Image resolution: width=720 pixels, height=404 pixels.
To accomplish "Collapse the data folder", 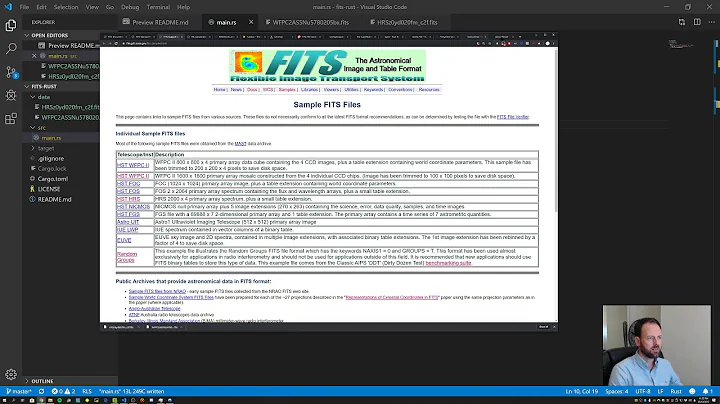I will pyautogui.click(x=33, y=97).
